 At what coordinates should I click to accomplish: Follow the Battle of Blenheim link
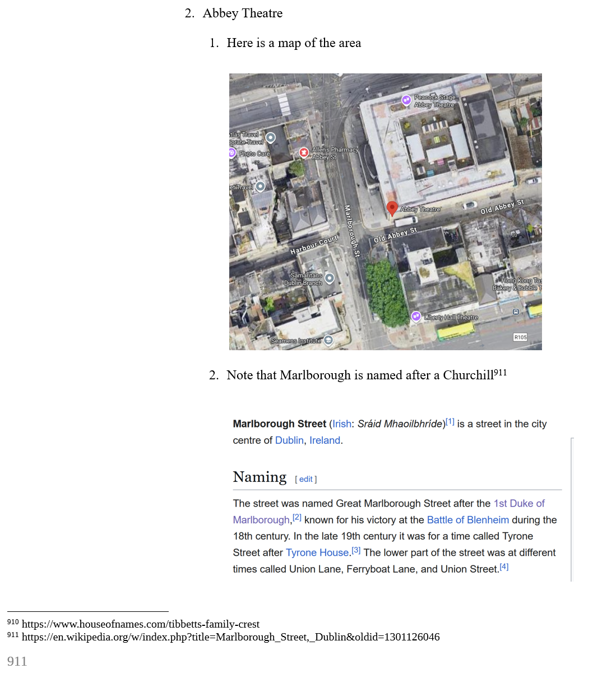pyautogui.click(x=468, y=520)
